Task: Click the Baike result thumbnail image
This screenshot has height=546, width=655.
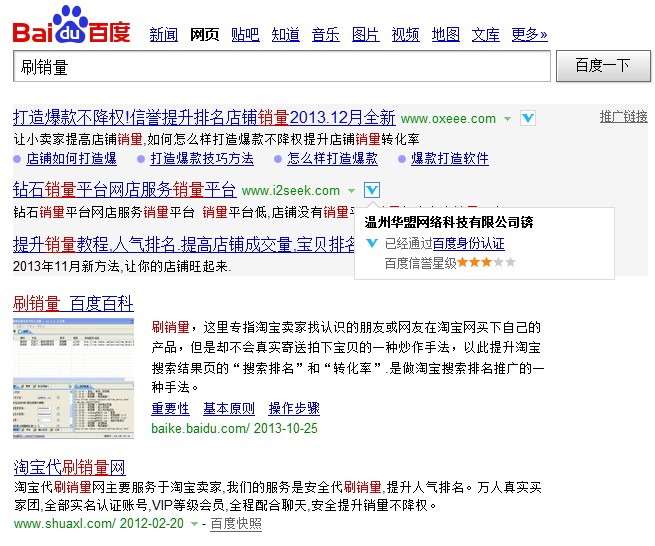Action: click(x=74, y=378)
